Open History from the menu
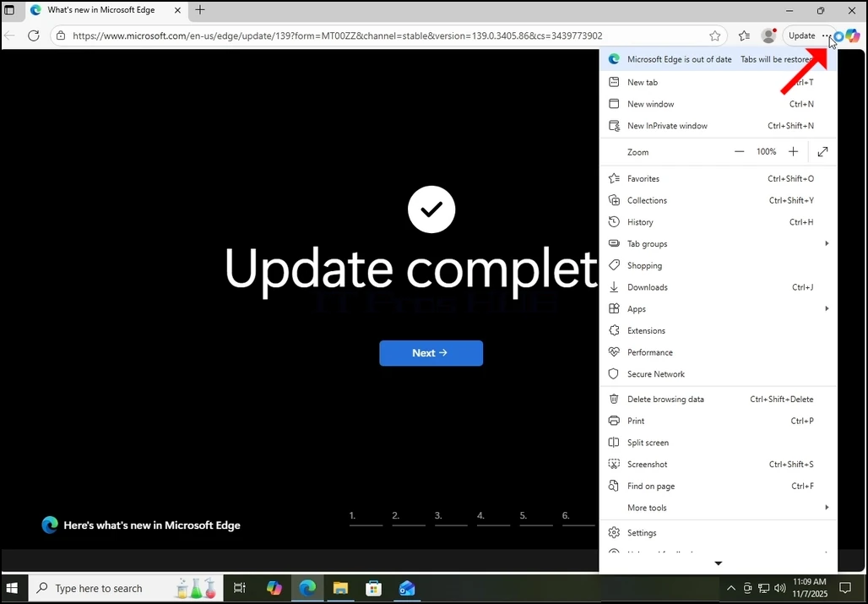The width and height of the screenshot is (868, 604). pos(718,222)
